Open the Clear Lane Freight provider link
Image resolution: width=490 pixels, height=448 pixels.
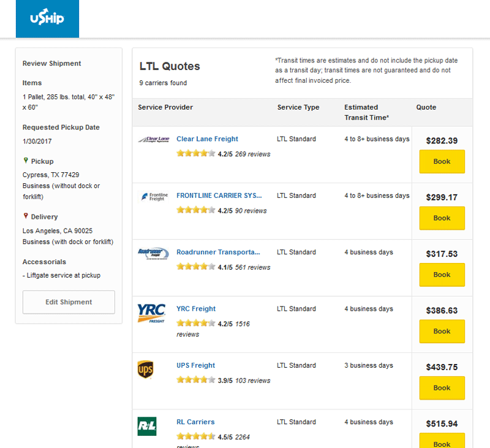tap(207, 139)
